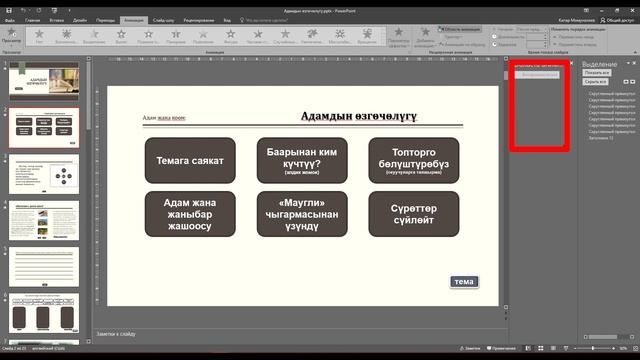Click the 'Адам жана жаныбар жашоосу' box

(x=190, y=214)
